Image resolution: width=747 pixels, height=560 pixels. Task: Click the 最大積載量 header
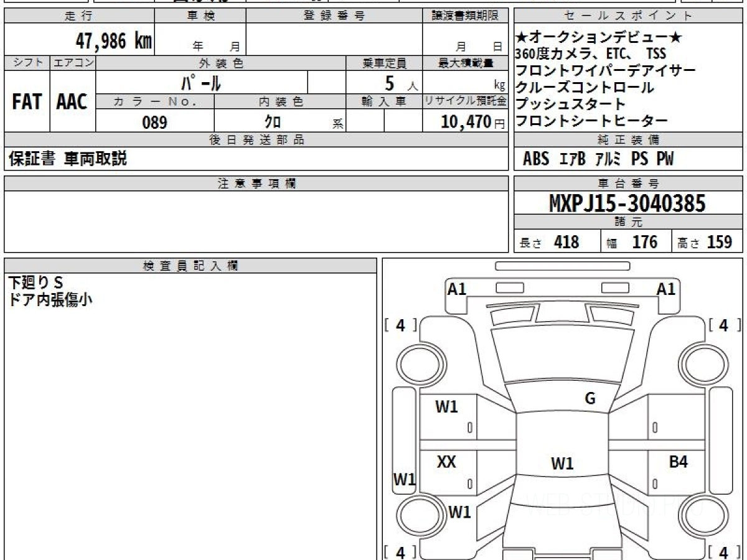pyautogui.click(x=465, y=63)
